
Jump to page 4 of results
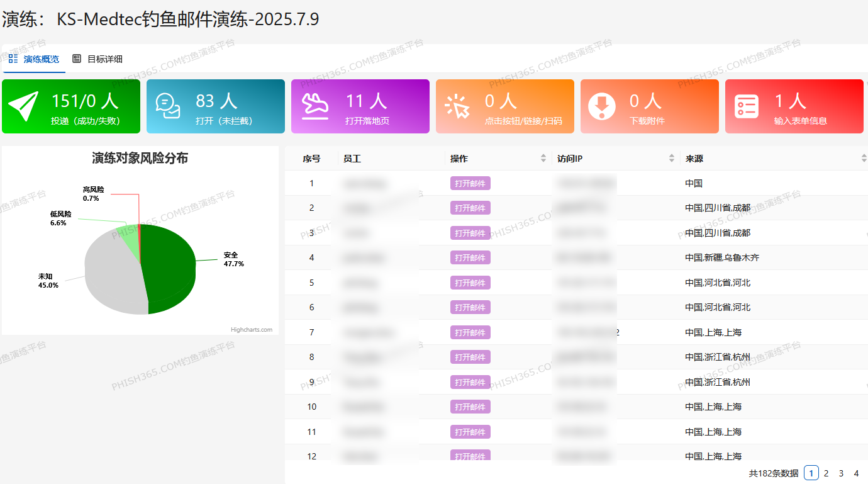[856, 473]
